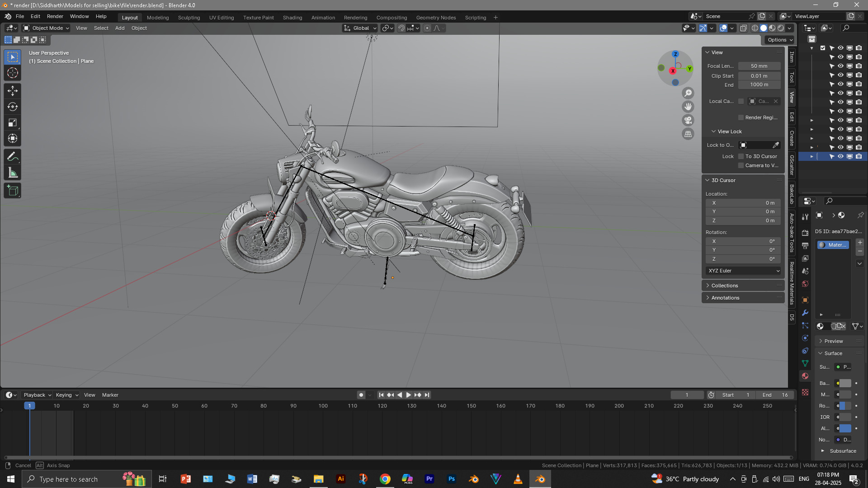
Task: Open the Render menu
Action: (55, 16)
